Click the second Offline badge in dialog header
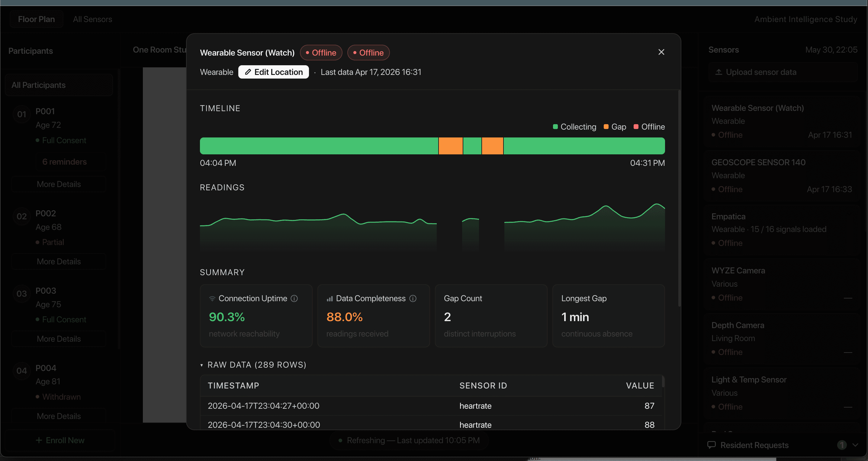Viewport: 868px width, 461px height. (368, 53)
